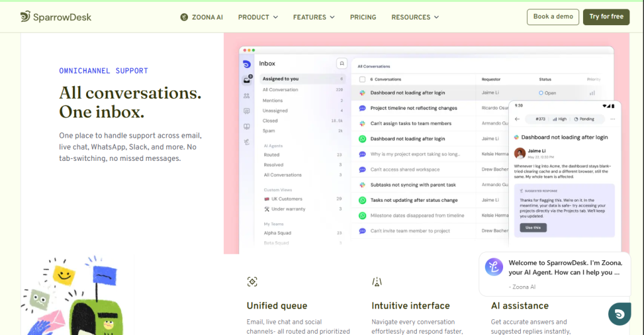Open Under warranty custom view
This screenshot has height=335, width=644.
[303, 209]
